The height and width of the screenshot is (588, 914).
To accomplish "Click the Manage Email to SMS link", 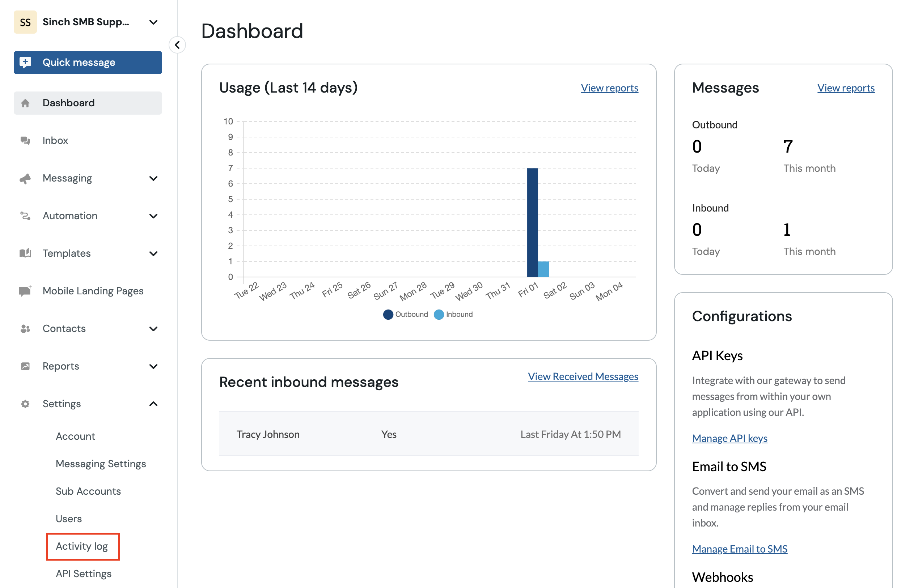I will coord(740,549).
